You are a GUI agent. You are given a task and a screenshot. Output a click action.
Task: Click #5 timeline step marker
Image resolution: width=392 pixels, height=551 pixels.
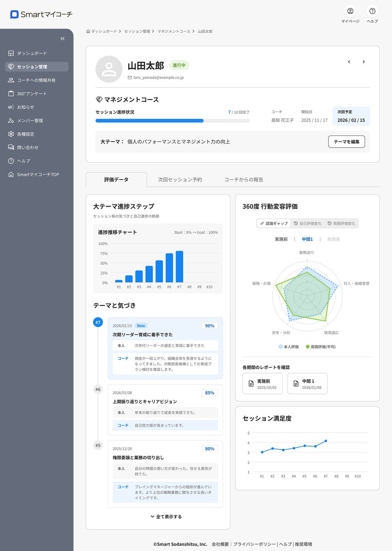coord(98,445)
